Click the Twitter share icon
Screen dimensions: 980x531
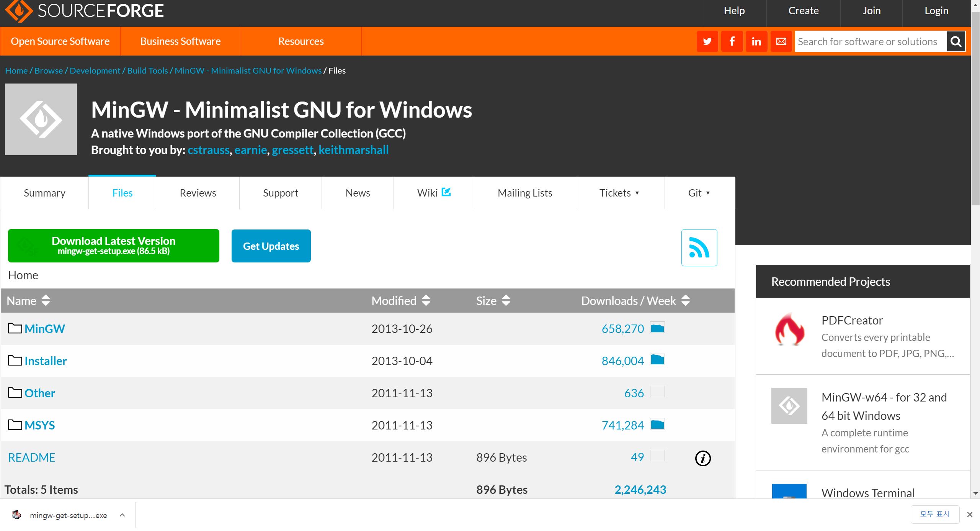707,41
